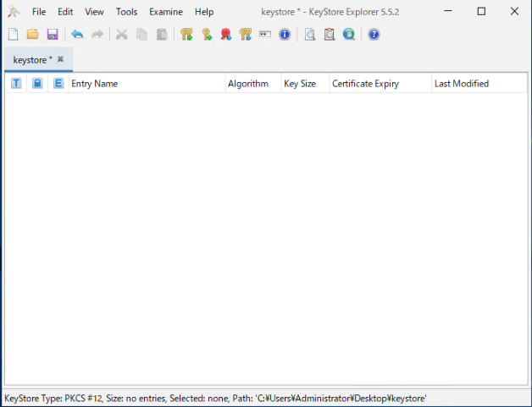Sort by the Entry Name column
532x407 pixels.
coord(147,84)
